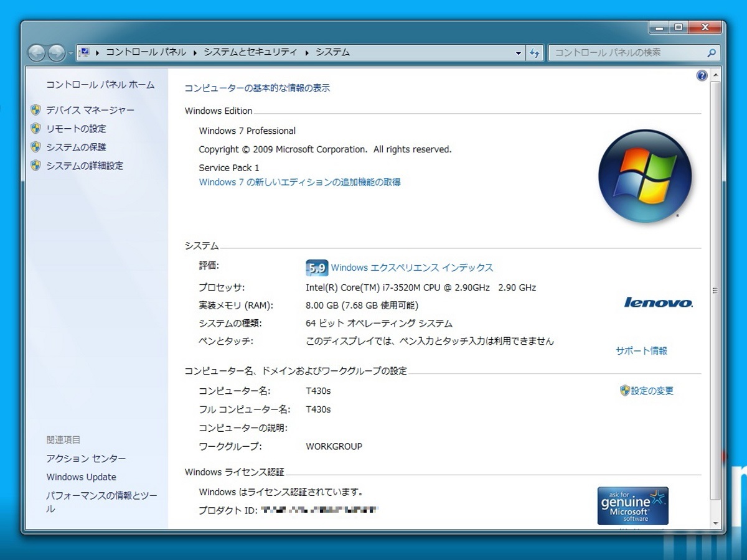Open リモートの設定 link

pos(76,129)
